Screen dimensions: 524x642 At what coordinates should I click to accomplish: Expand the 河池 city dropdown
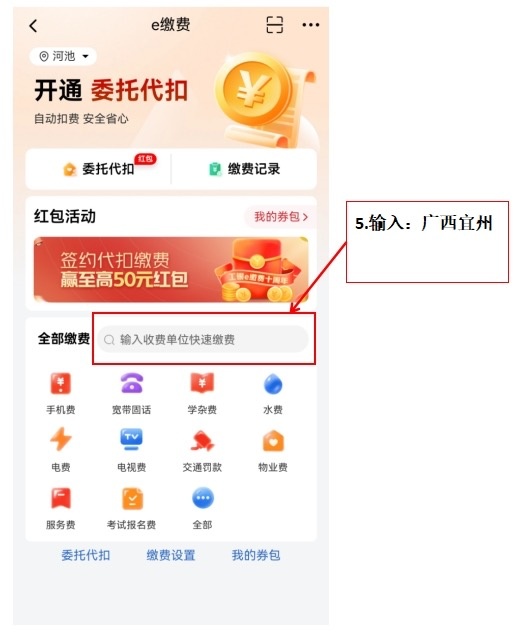pyautogui.click(x=63, y=56)
